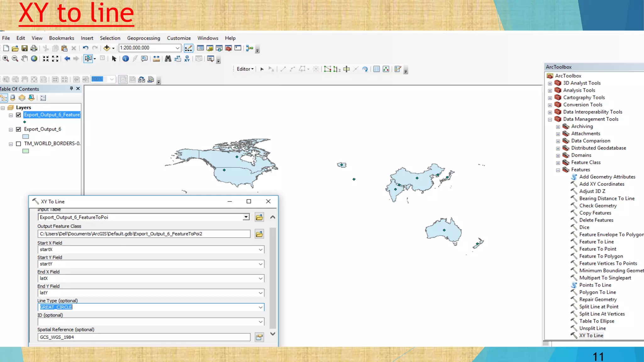Viewport: 644px width, 362px height.
Task: Browse for Output Feature Class folder
Action: 259,234
